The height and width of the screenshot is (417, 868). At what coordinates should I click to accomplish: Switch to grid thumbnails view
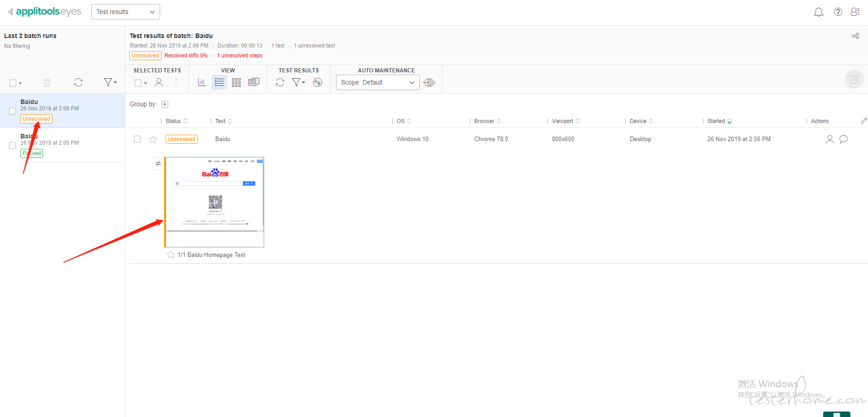click(x=236, y=82)
